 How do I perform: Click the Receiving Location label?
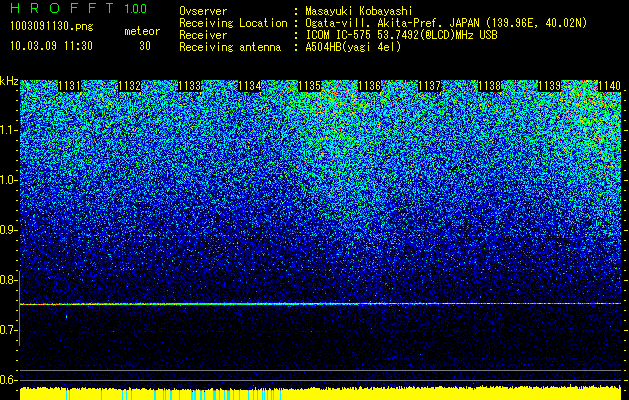233,23
